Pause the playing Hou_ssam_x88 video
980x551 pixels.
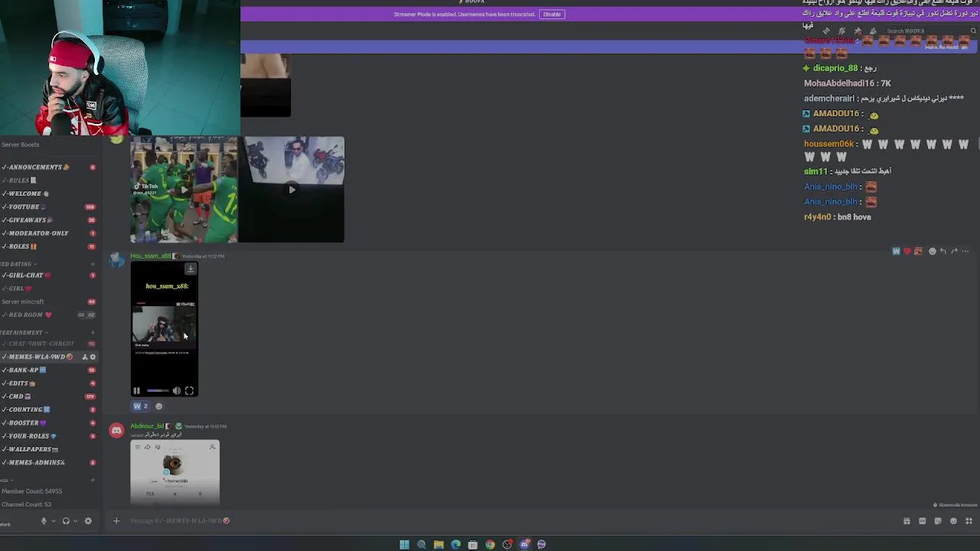click(x=137, y=391)
